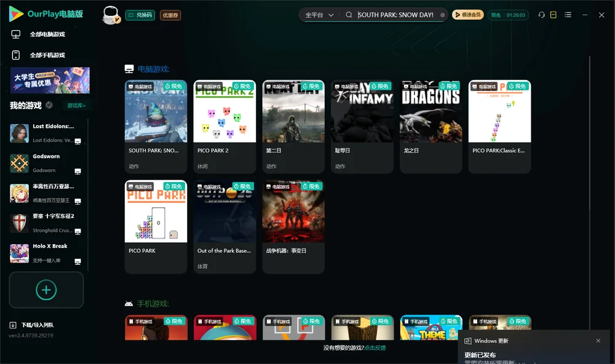
Task: Open the 极速会员 membership button
Action: click(467, 15)
